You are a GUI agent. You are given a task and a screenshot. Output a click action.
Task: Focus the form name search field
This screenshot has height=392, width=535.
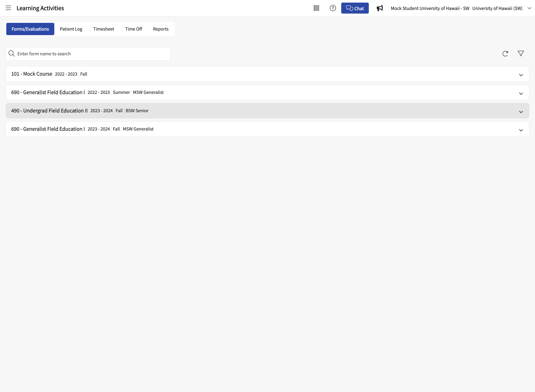pos(88,54)
